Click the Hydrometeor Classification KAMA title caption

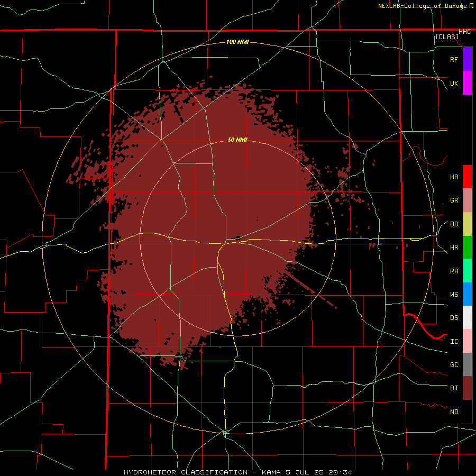(238, 472)
